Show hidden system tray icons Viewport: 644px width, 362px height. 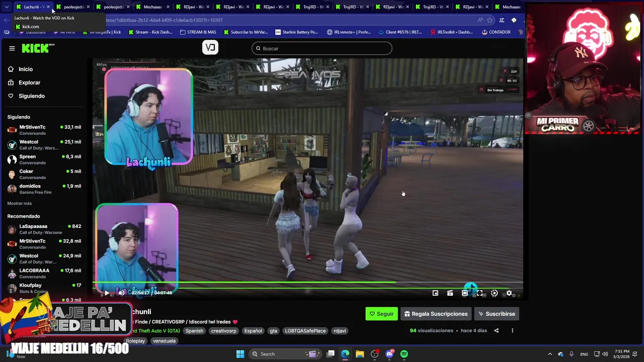[550, 354]
